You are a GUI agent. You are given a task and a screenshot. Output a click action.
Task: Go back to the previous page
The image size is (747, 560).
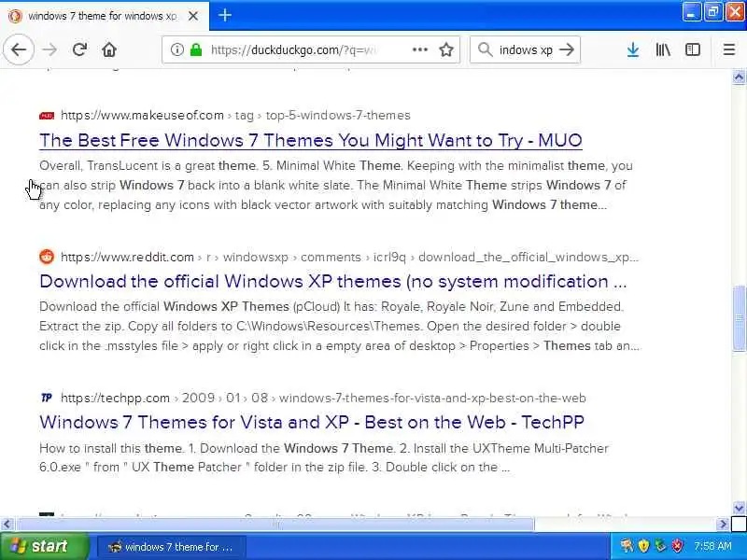(19, 49)
